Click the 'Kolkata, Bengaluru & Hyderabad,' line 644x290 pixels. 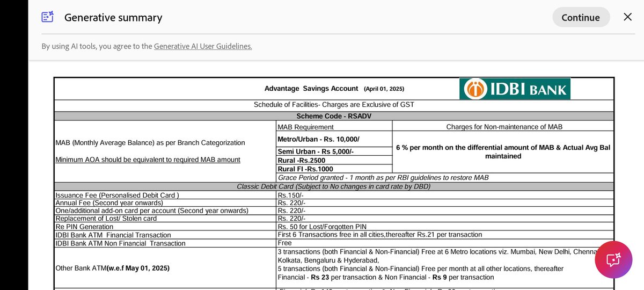point(328,260)
